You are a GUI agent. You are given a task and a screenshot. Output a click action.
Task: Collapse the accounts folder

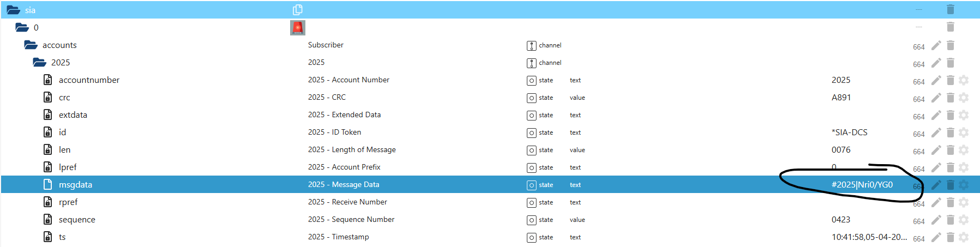(31, 45)
